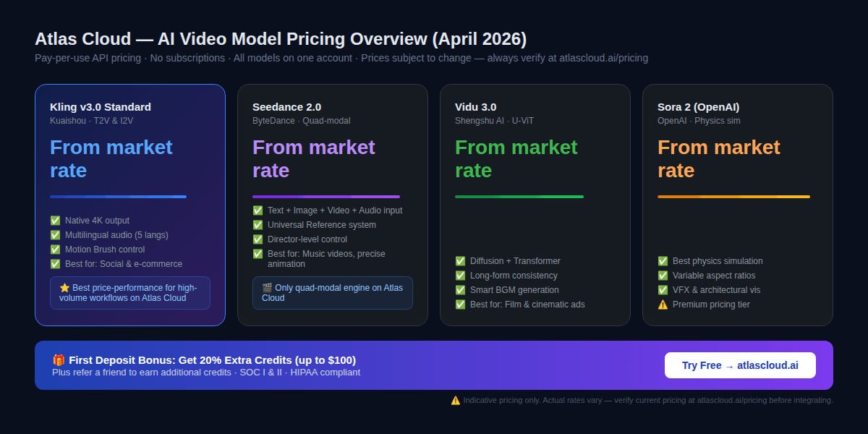Click the checkmark beside Diffusion + Transformer

tap(460, 260)
